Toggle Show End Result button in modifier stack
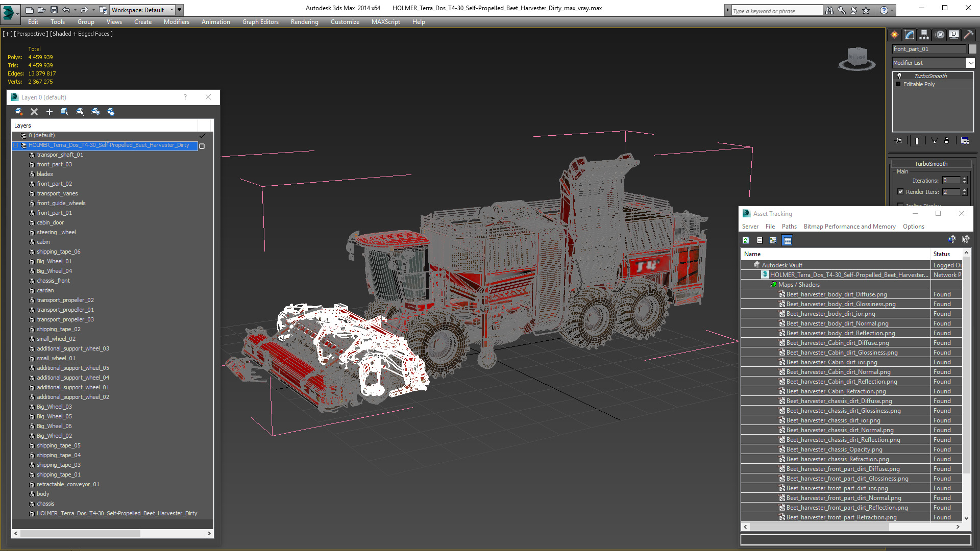The height and width of the screenshot is (551, 980). coord(917,141)
